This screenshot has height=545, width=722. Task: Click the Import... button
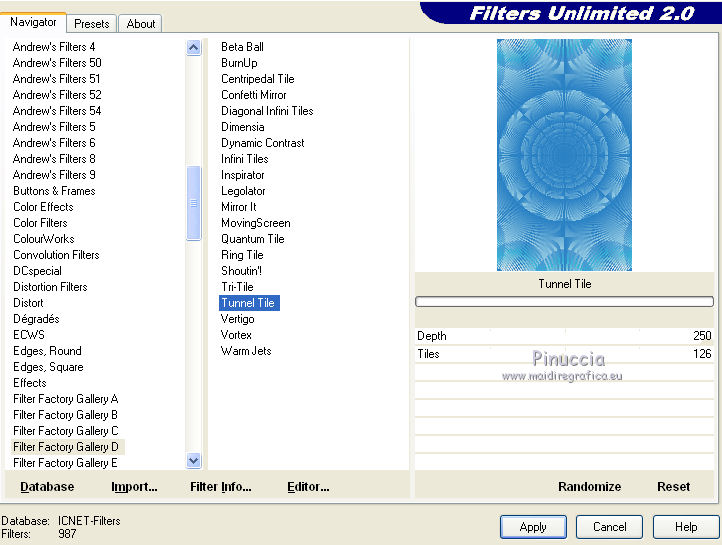click(134, 487)
